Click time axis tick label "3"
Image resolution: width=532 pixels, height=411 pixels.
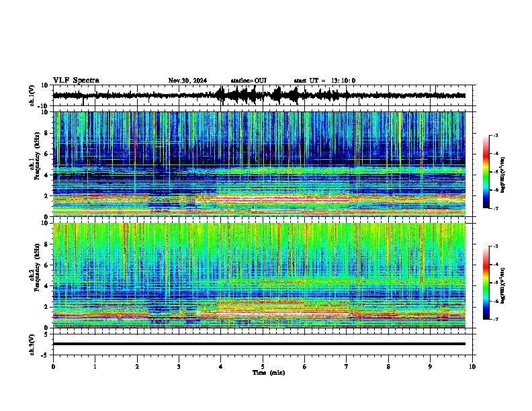point(179,367)
